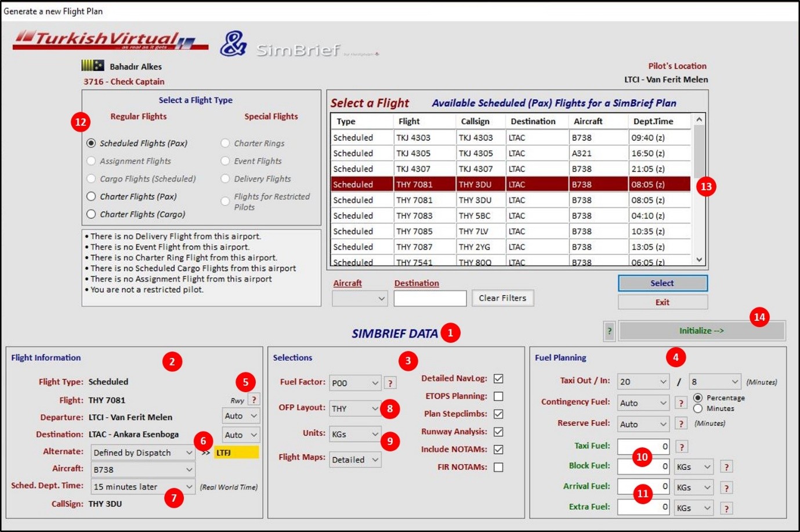This screenshot has width=800, height=532.
Task: Click the yellow LTFJ alternate field
Action: [237, 453]
